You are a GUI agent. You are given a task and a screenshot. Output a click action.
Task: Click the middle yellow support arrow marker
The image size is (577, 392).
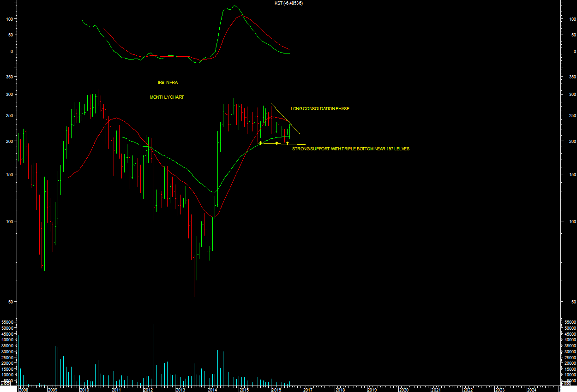click(x=276, y=143)
